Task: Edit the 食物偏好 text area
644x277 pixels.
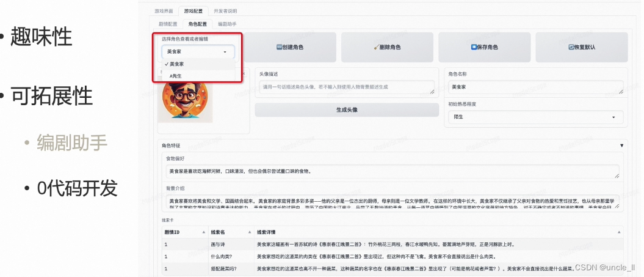Action: click(393, 171)
